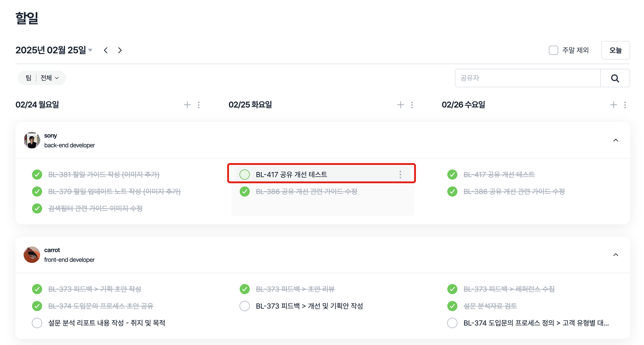
Task: Focus the 공유자 search field
Action: point(527,78)
